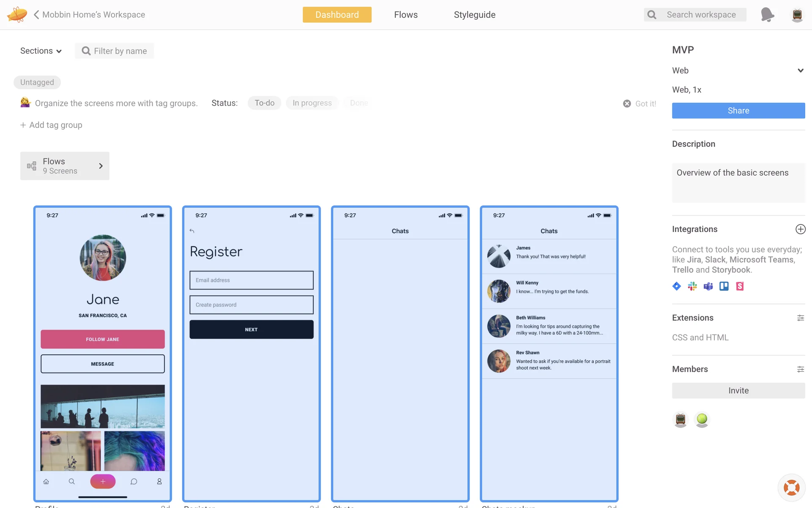Click the Trello integration icon
Screen dimensions: 812x508
pyautogui.click(x=724, y=286)
